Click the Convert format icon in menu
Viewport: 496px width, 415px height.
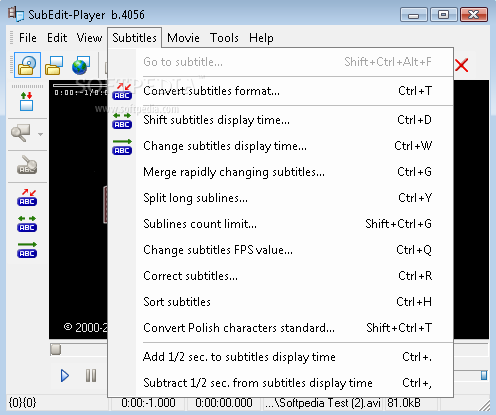(x=122, y=91)
